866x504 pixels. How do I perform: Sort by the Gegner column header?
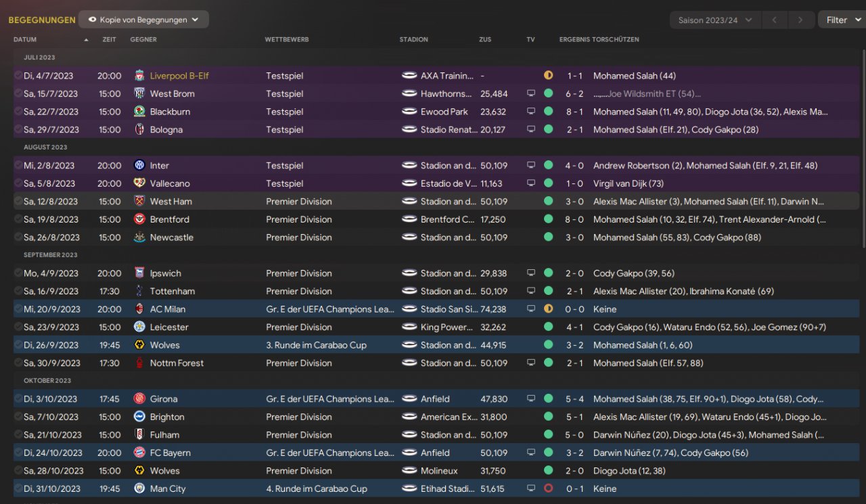point(143,39)
